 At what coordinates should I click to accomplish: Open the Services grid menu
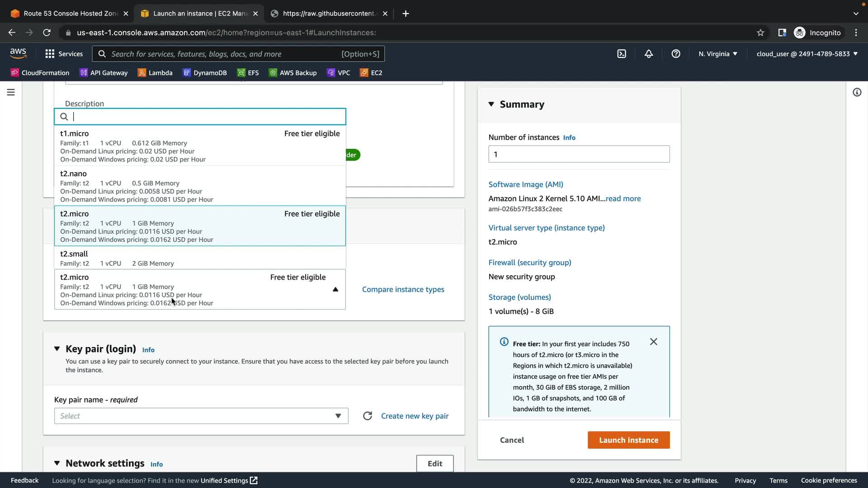click(x=64, y=54)
